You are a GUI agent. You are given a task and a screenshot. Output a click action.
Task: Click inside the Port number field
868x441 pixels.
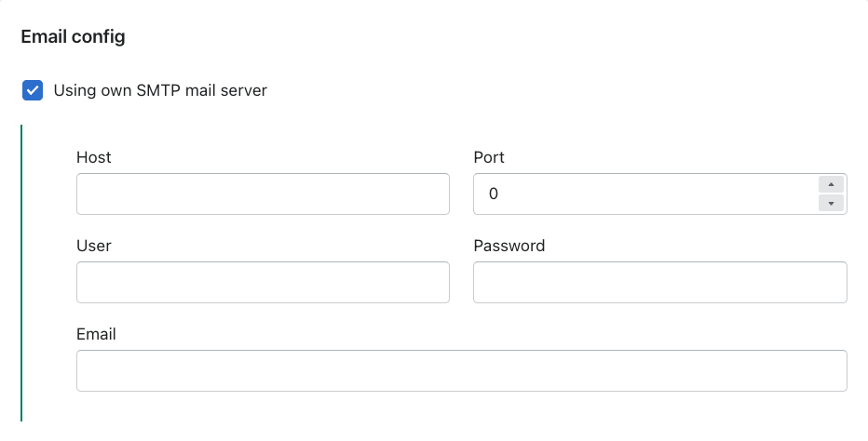[x=643, y=194]
